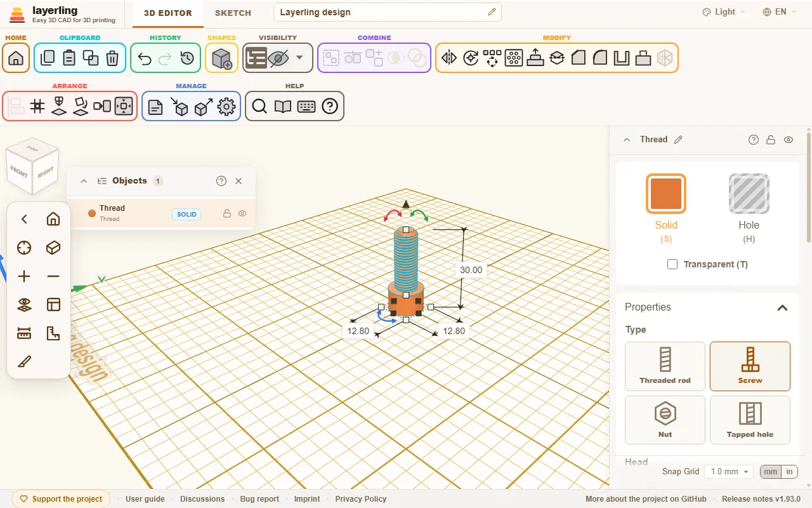Select the Nut thread type
Image resolution: width=812 pixels, height=508 pixels.
point(665,420)
